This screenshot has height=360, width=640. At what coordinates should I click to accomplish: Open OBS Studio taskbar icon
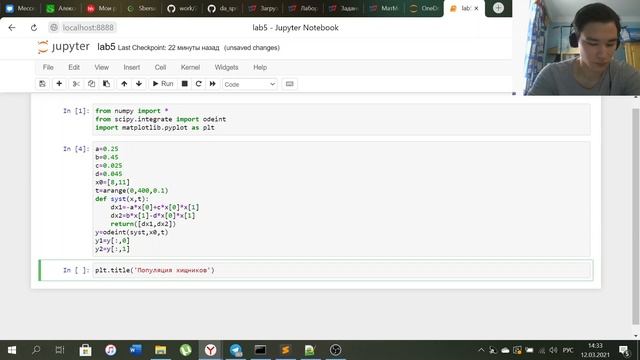(x=335, y=350)
